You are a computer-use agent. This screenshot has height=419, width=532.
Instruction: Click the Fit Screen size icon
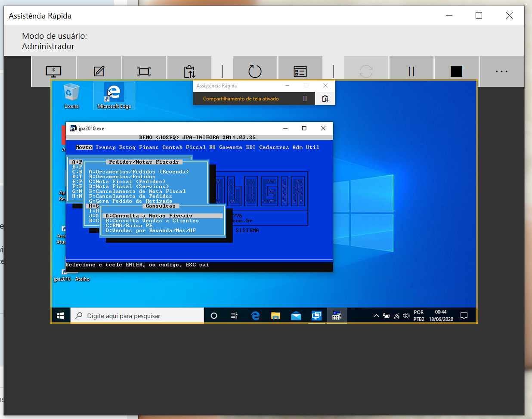pos(144,71)
